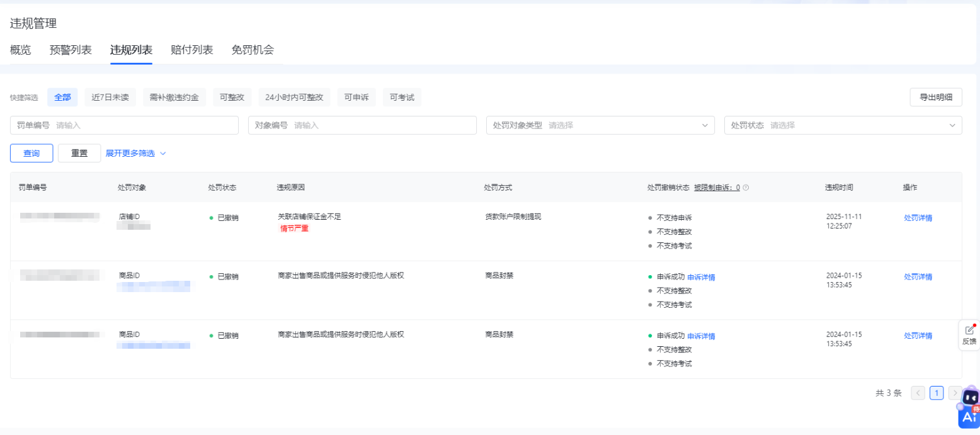The width and height of the screenshot is (980, 435).
Task: Click the 查询 search button
Action: 31,153
